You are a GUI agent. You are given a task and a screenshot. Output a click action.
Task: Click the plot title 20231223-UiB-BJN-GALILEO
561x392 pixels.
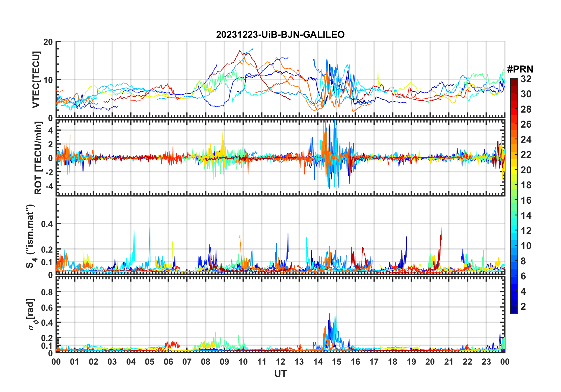(x=280, y=35)
